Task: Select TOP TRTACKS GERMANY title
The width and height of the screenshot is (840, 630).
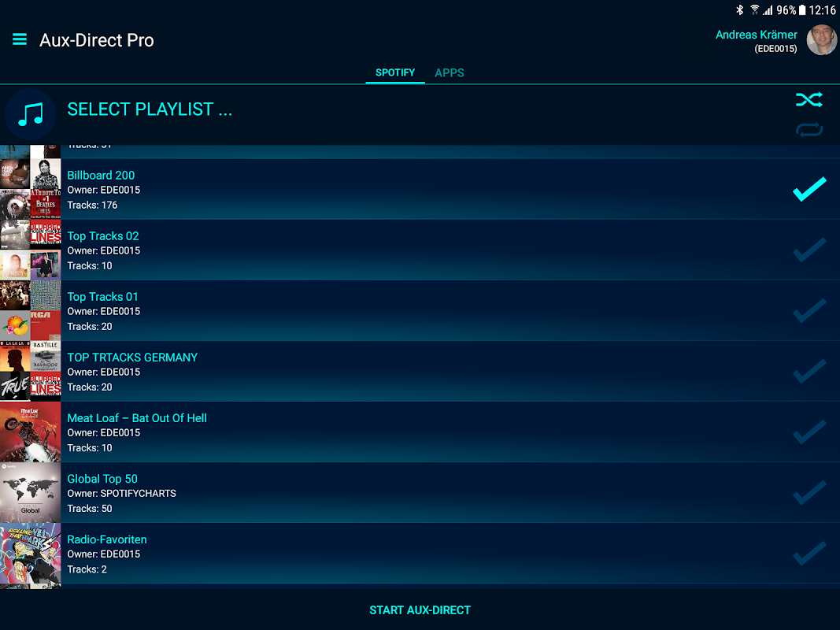Action: (132, 358)
